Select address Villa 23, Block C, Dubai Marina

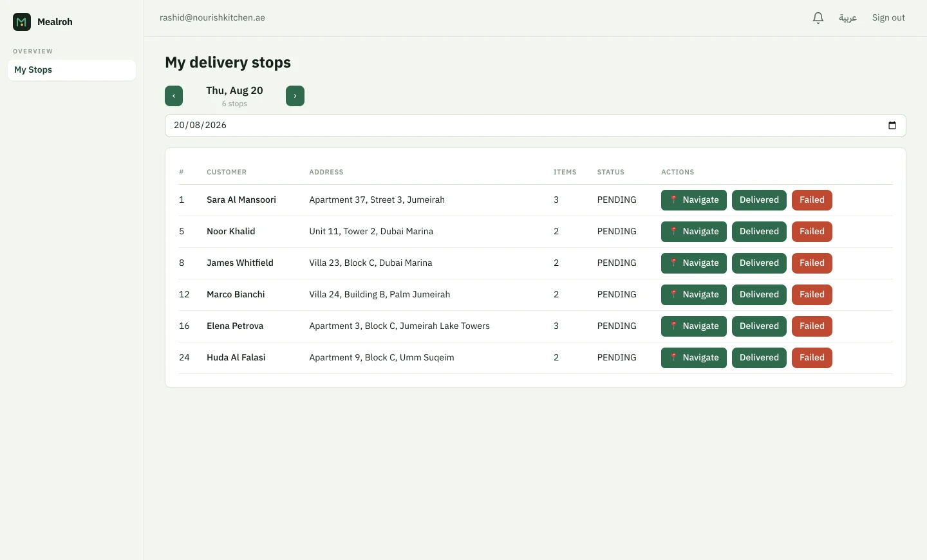click(371, 263)
